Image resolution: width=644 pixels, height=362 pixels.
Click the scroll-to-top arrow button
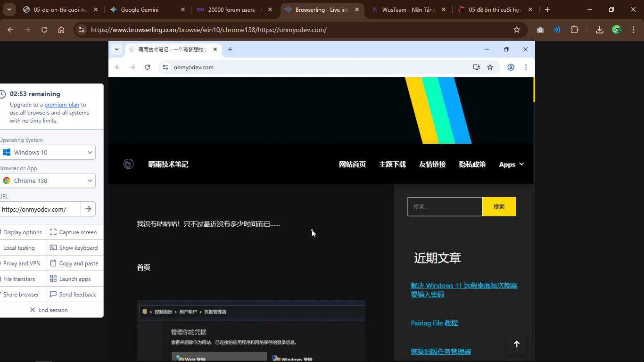coord(516,344)
